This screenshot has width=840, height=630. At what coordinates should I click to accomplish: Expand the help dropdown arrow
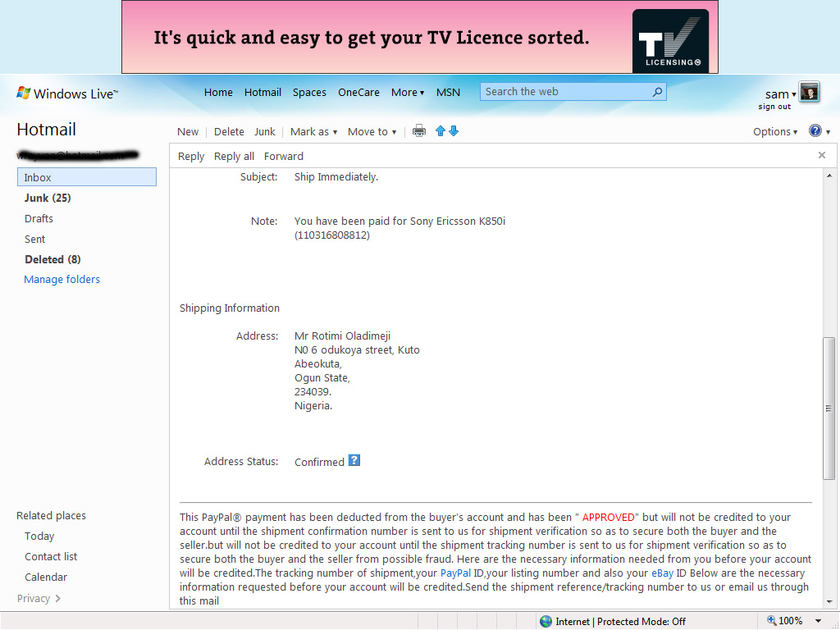829,132
